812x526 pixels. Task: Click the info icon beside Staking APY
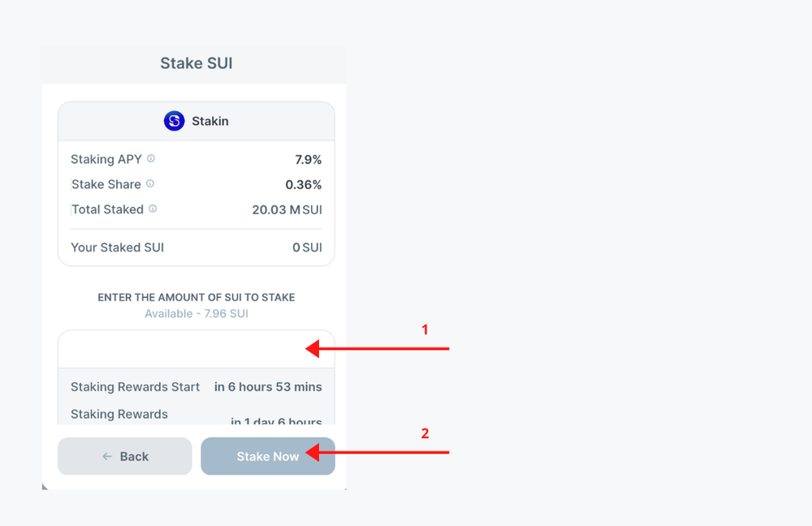pyautogui.click(x=152, y=157)
